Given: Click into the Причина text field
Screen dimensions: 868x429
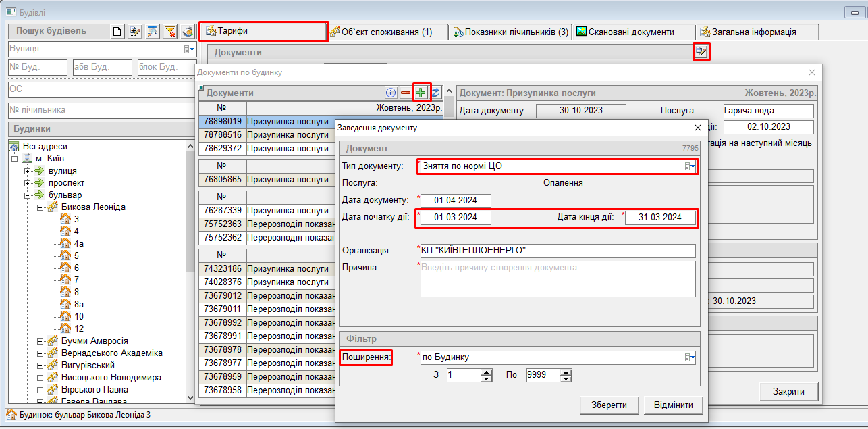Looking at the screenshot, I should pos(557,278).
